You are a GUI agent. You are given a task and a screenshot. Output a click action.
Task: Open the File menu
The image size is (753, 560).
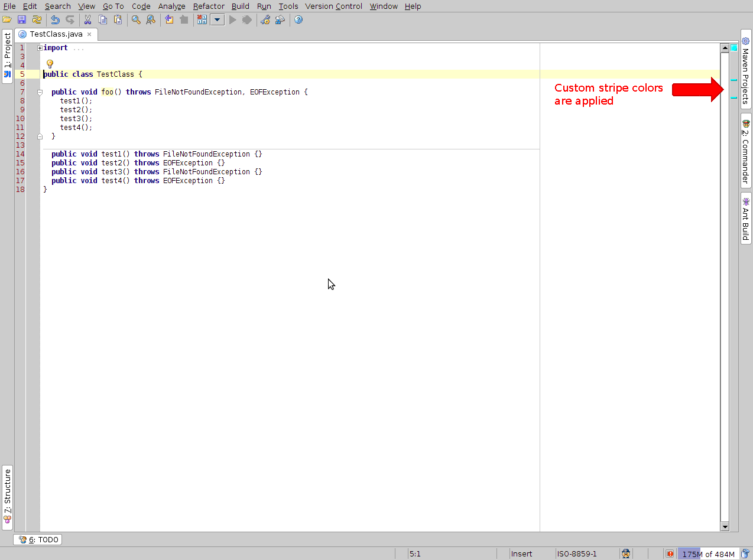pos(9,6)
